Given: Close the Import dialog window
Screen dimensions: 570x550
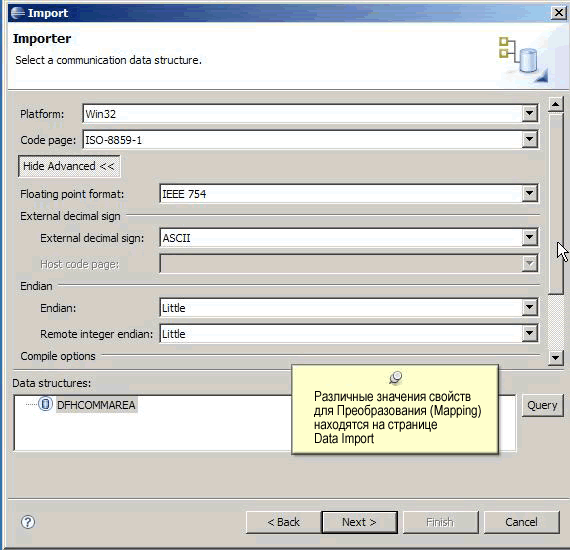Looking at the screenshot, I should [x=559, y=13].
